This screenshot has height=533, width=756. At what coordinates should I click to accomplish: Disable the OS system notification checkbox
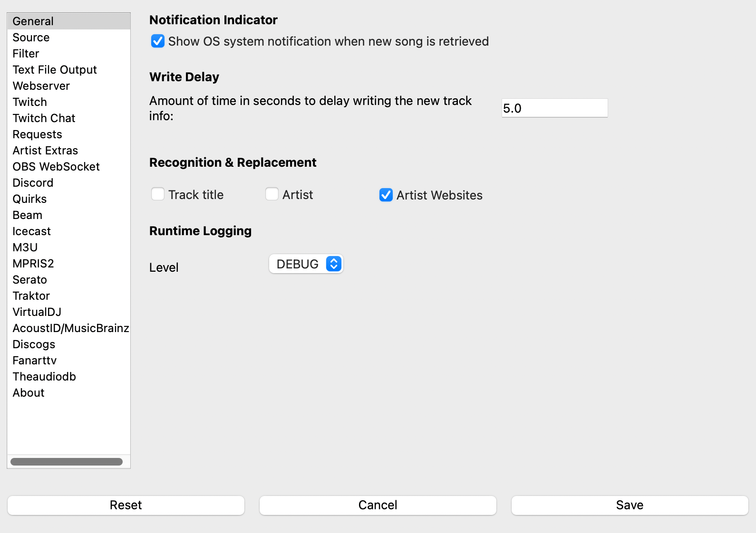point(158,41)
